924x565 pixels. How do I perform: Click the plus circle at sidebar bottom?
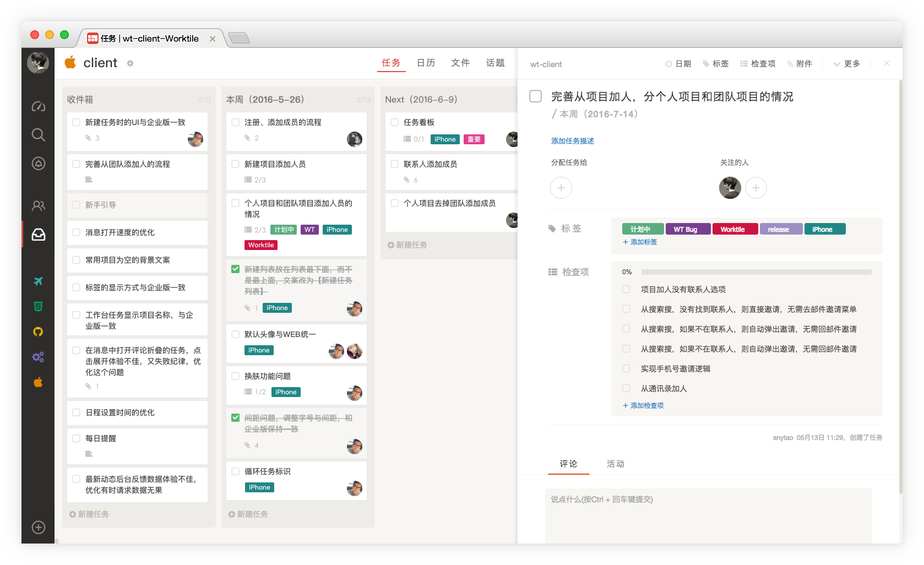click(x=38, y=527)
